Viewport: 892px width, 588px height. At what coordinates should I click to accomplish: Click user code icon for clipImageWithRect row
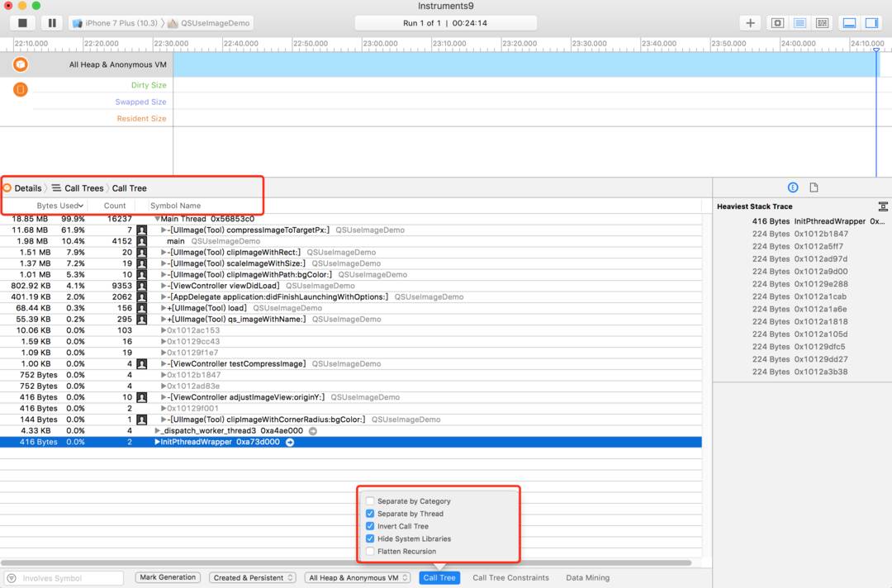pos(142,253)
